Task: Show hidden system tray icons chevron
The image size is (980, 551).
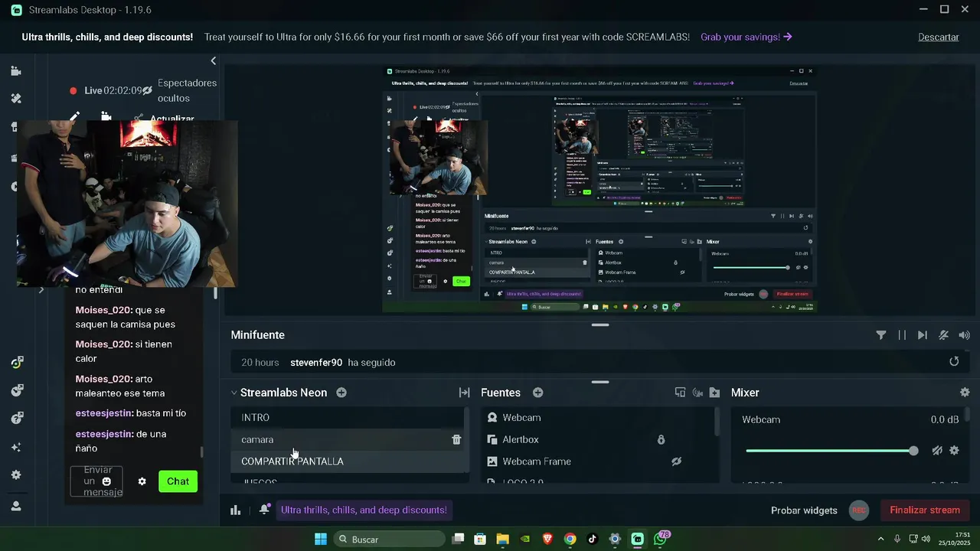Action: 880,540
